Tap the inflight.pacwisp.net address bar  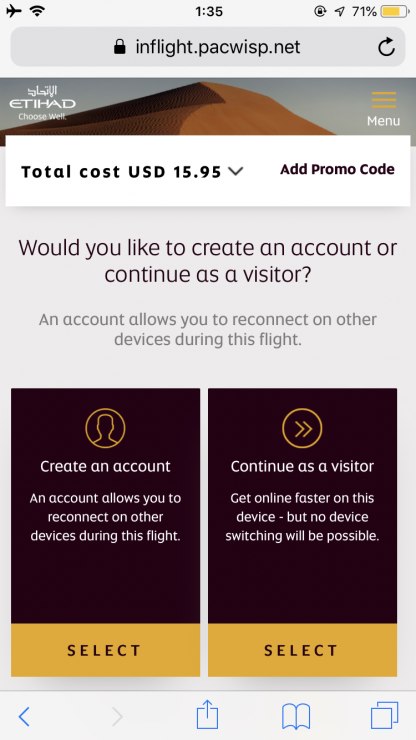[x=208, y=47]
